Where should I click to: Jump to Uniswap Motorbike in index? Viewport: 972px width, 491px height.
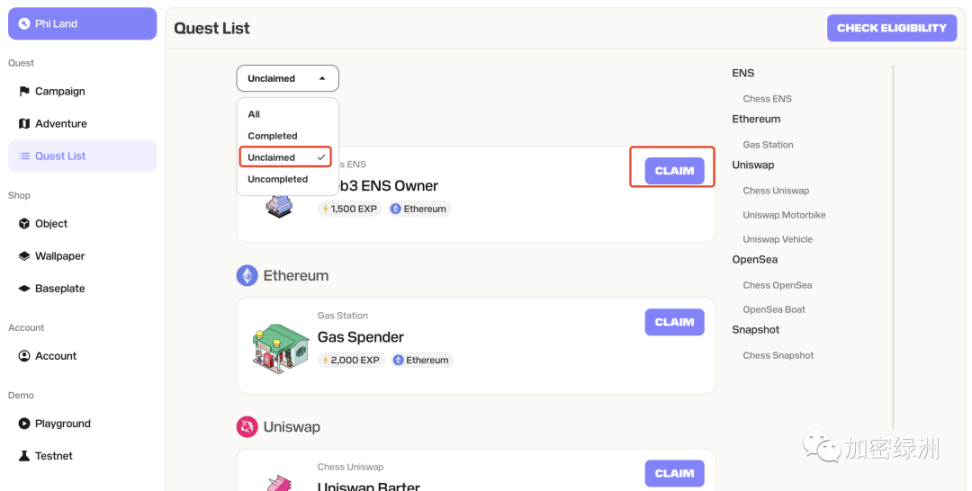point(784,215)
